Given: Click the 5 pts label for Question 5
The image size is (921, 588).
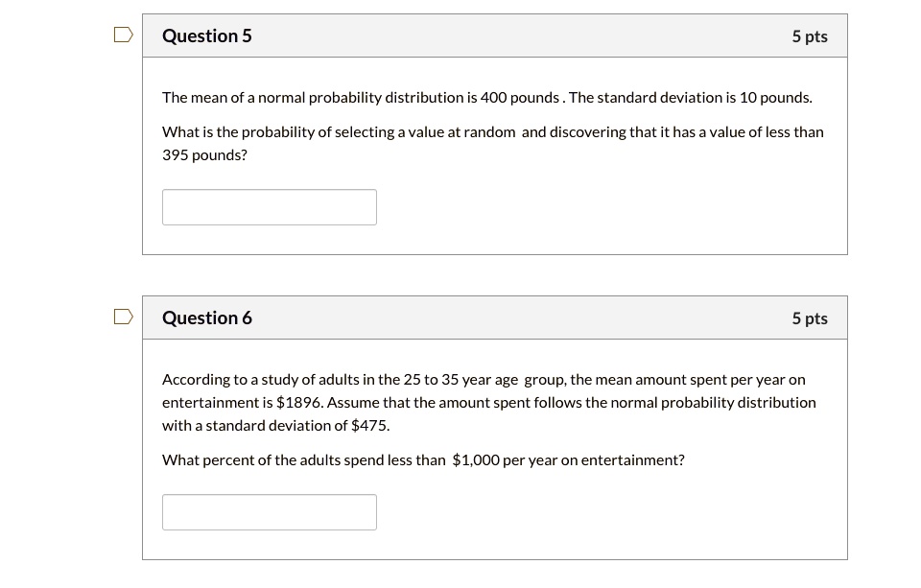Looking at the screenshot, I should click(810, 35).
